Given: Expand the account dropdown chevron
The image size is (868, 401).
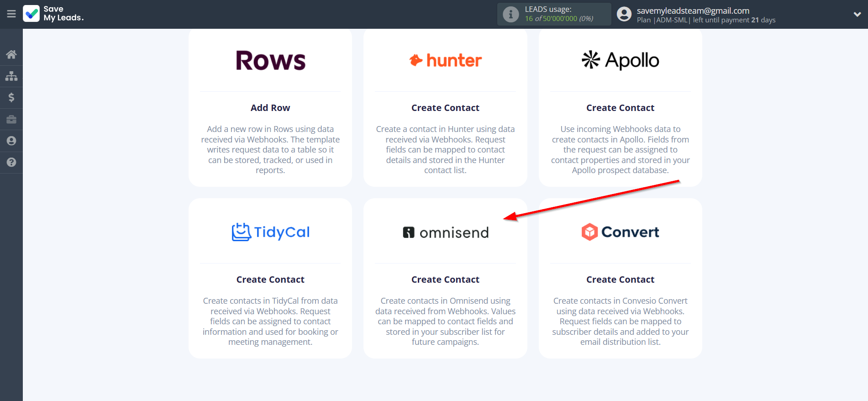Looking at the screenshot, I should point(857,14).
